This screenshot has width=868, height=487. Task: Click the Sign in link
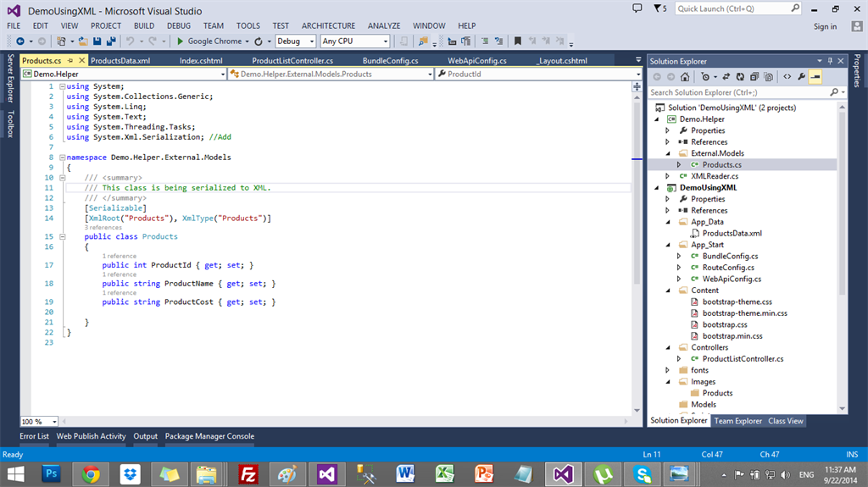(825, 26)
